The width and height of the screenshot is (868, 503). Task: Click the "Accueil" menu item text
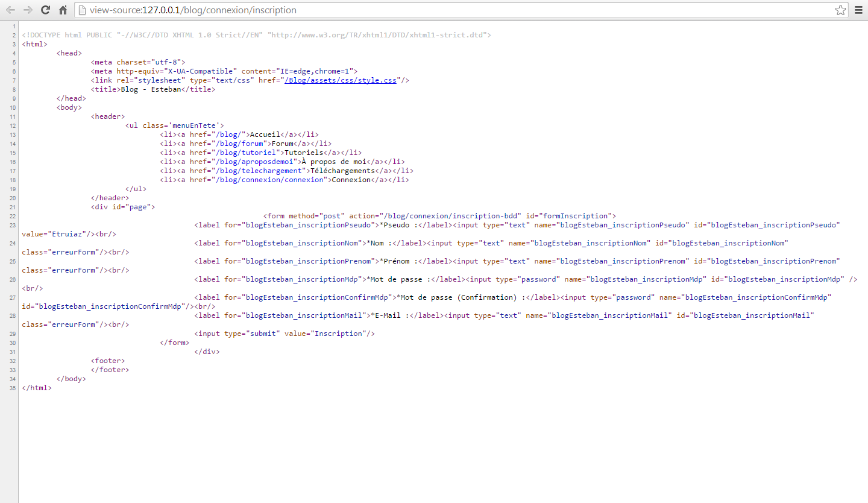pos(265,134)
